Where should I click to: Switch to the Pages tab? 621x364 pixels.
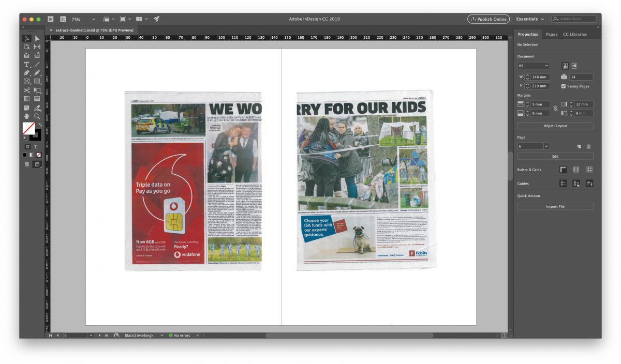click(x=552, y=34)
